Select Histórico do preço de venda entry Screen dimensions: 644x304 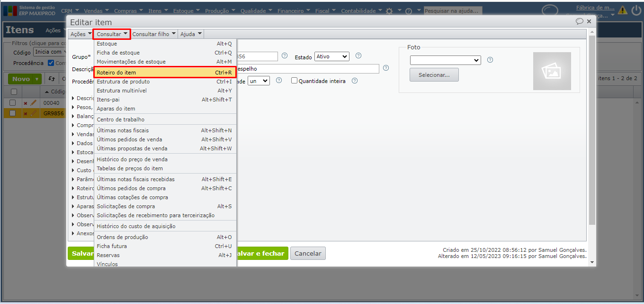pyautogui.click(x=165, y=159)
